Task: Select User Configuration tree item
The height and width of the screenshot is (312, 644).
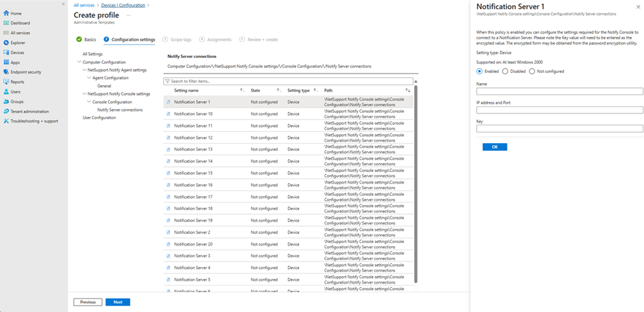Action: 99,118
